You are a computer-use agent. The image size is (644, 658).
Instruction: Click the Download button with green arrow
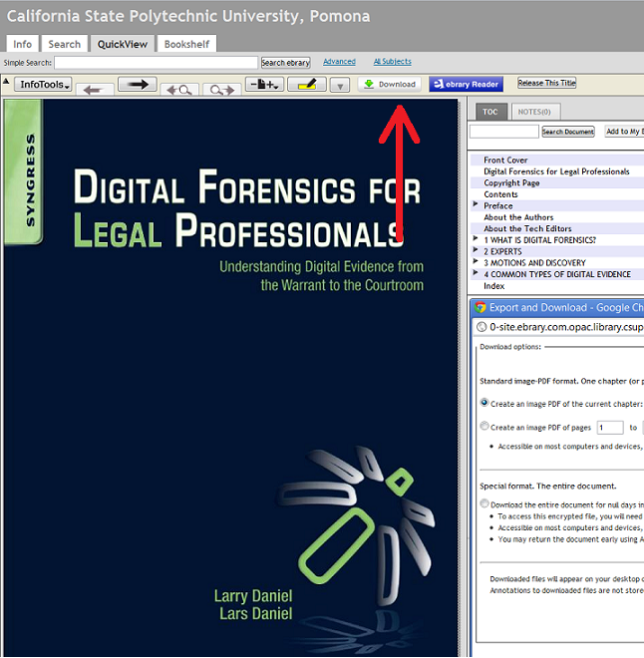point(389,85)
